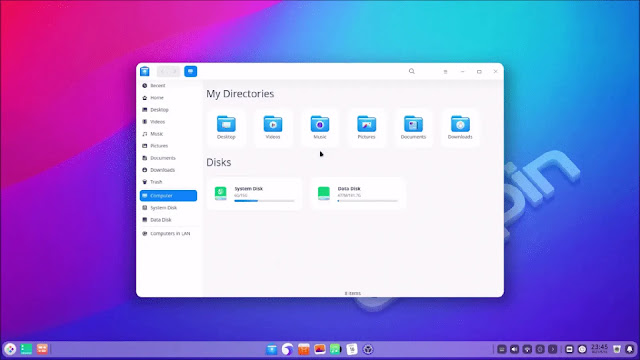
Task: Open the Recent entry in the sidebar
Action: [168, 86]
